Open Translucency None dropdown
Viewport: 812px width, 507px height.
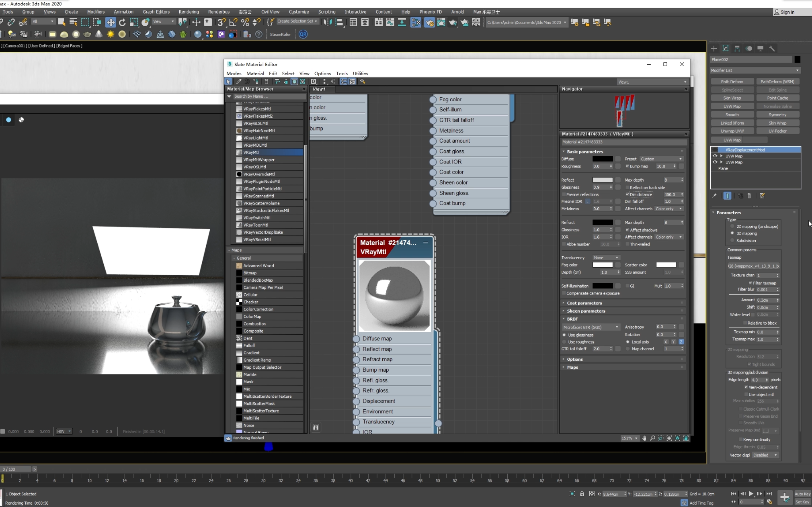click(606, 258)
